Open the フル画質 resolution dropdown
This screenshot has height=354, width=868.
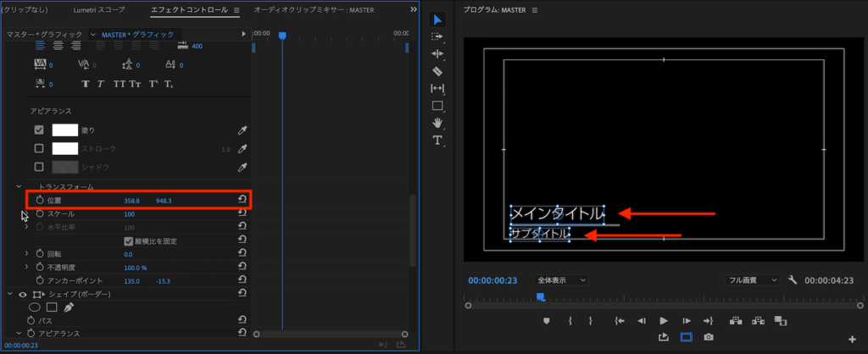click(x=753, y=279)
